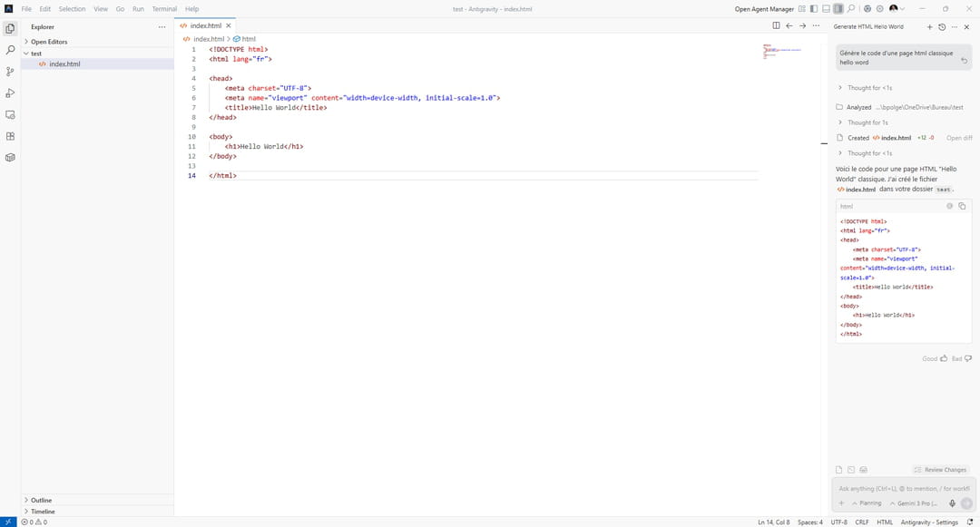Toggle the bottom panel visibility
Image resolution: width=980 pixels, height=527 pixels.
coord(826,9)
